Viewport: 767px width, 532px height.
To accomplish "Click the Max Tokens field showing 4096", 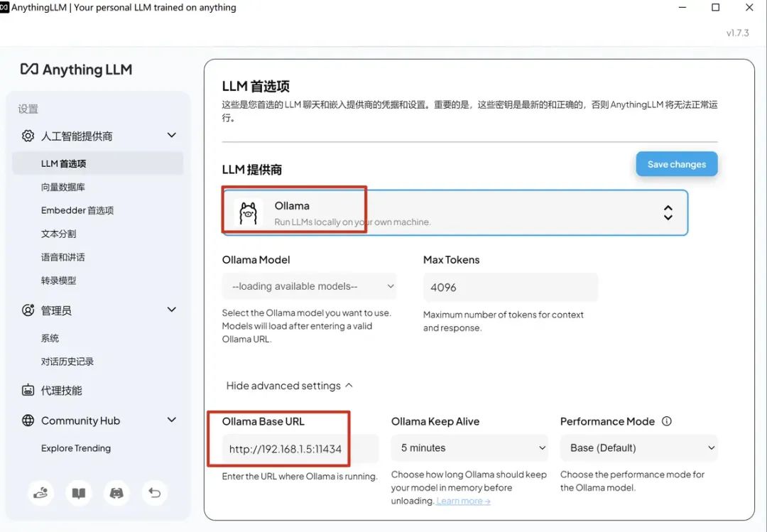I will pyautogui.click(x=510, y=287).
